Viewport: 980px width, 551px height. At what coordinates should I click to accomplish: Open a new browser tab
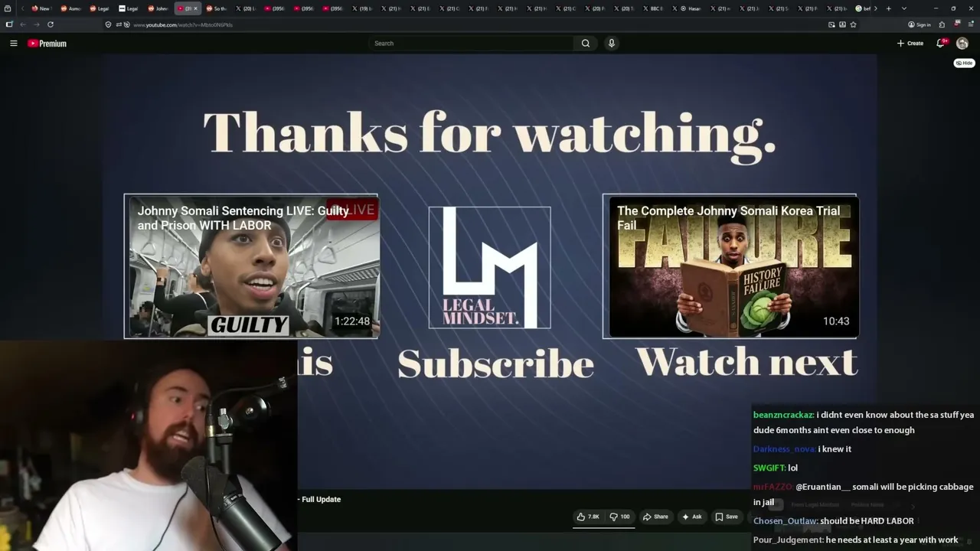(888, 8)
